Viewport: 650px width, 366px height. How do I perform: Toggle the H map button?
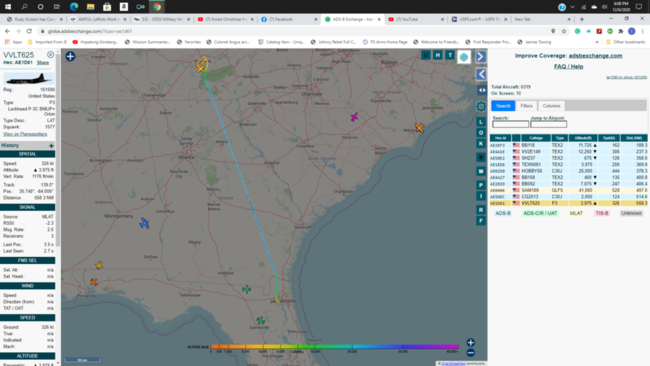[438, 55]
